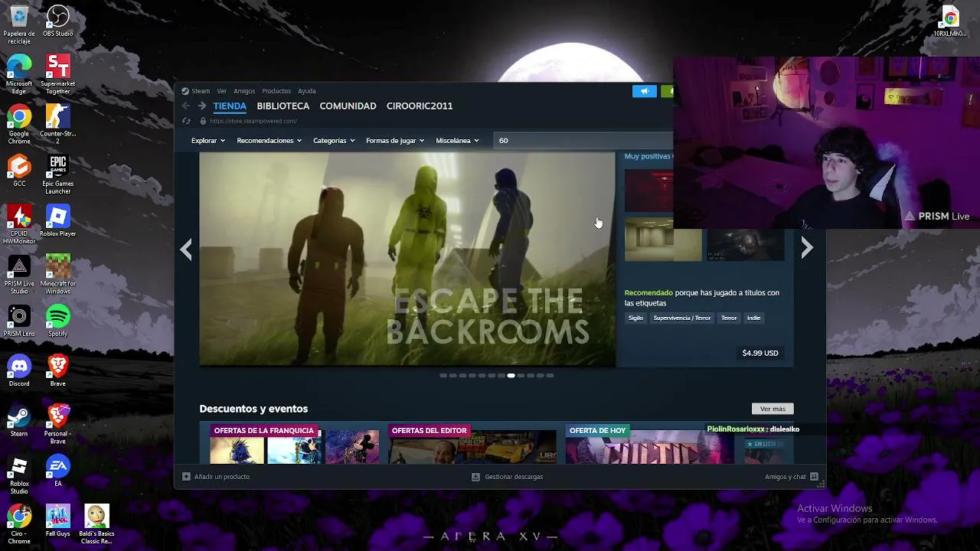Click the Indie tag
This screenshot has width=980, height=551.
(753, 318)
